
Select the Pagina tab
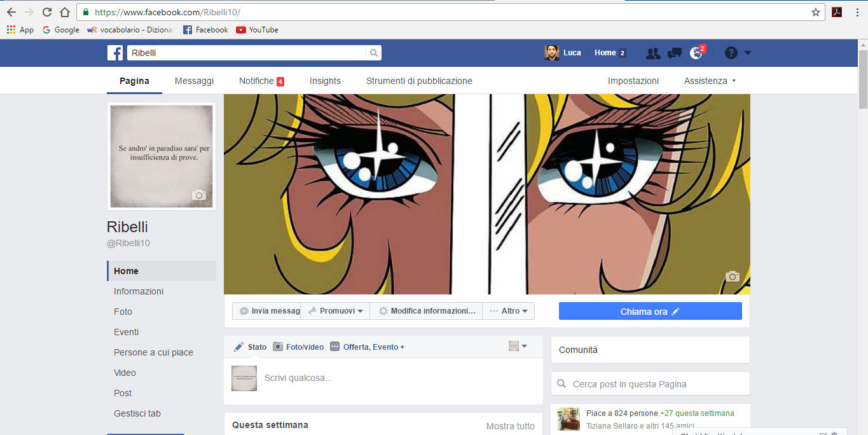click(134, 81)
